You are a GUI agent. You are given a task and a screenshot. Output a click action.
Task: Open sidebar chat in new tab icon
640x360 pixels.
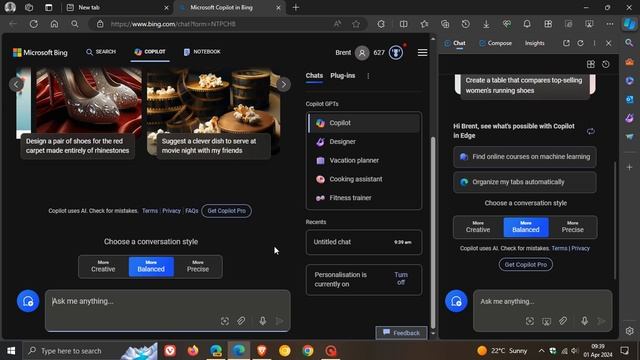click(566, 43)
